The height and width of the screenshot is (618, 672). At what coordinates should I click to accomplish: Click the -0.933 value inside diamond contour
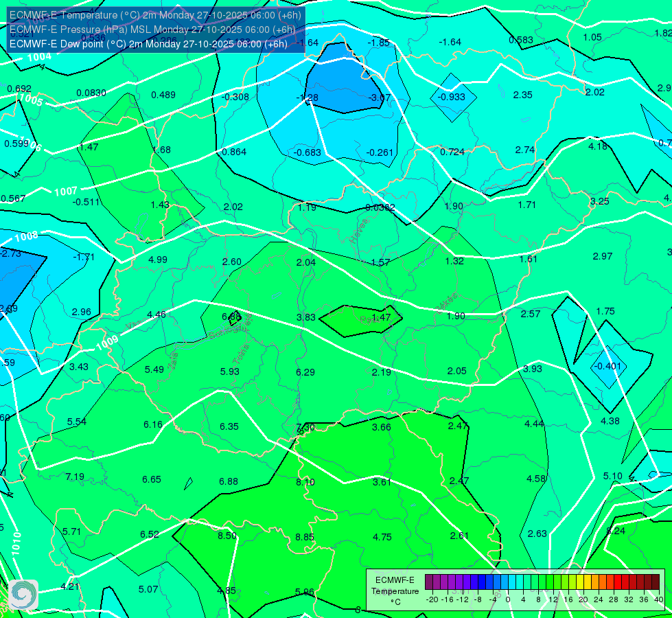click(451, 97)
